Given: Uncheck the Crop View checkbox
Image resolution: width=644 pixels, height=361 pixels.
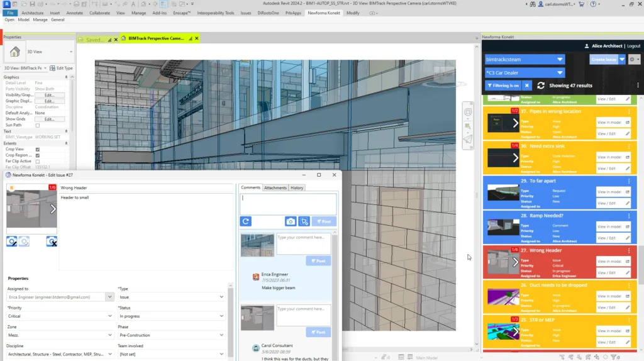Looking at the screenshot, I should tap(38, 149).
